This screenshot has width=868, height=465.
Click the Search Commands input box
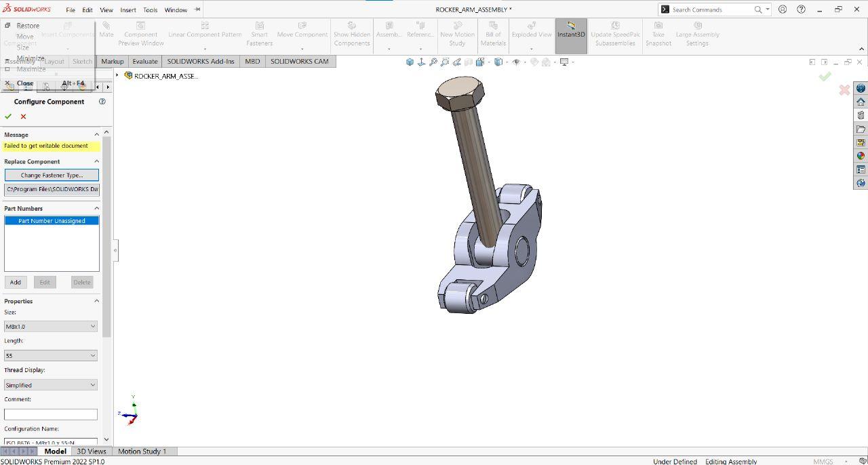[x=711, y=9]
